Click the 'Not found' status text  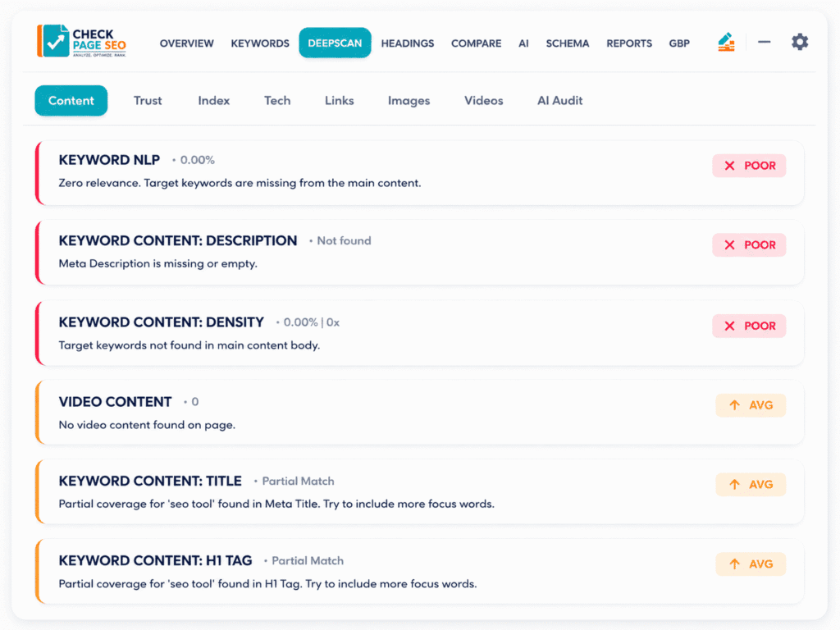tap(344, 241)
